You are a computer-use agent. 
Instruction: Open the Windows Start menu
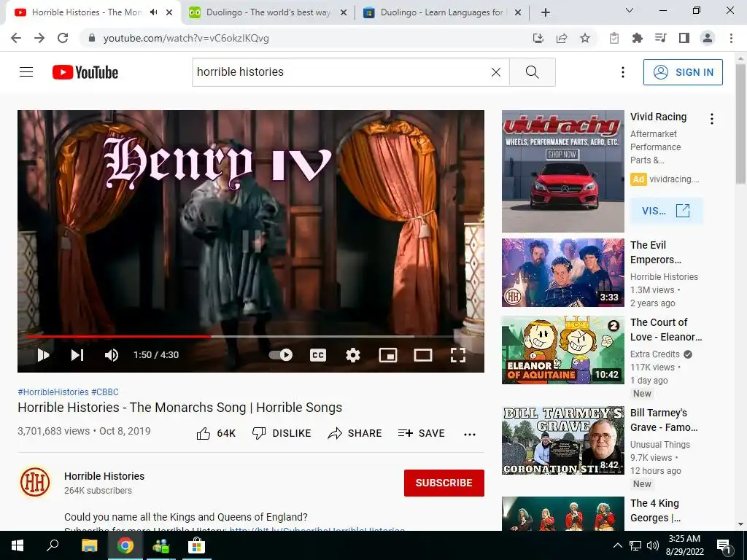[x=18, y=545]
